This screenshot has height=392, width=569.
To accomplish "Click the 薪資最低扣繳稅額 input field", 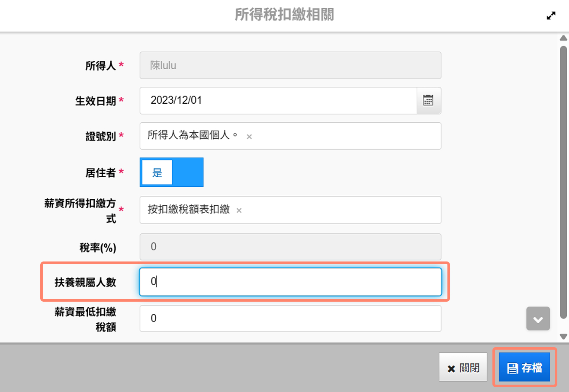I will (x=290, y=319).
